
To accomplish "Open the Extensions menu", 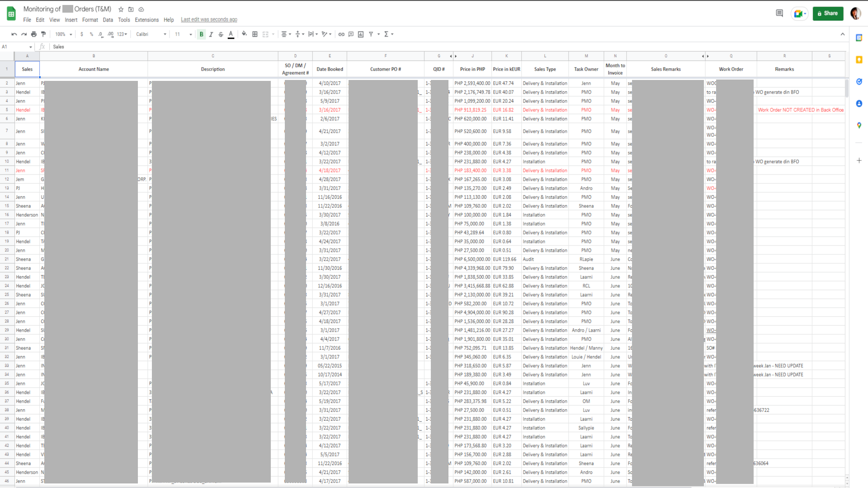I will pyautogui.click(x=146, y=20).
